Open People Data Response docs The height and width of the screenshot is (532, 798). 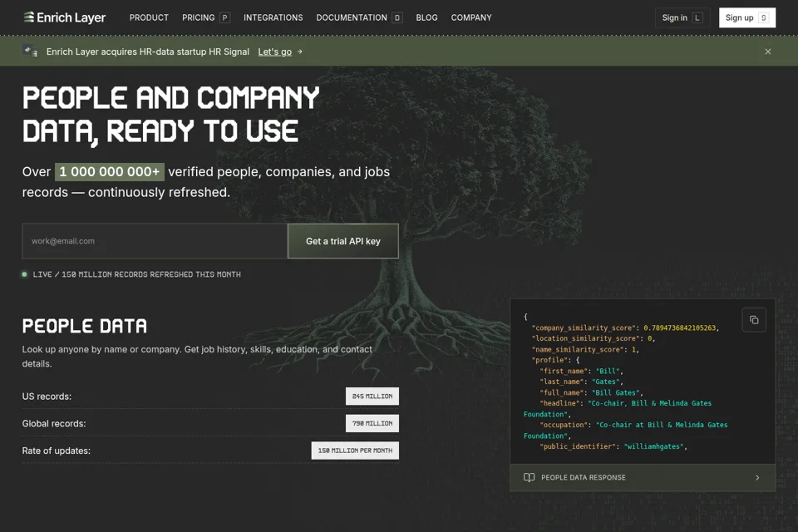pyautogui.click(x=643, y=477)
